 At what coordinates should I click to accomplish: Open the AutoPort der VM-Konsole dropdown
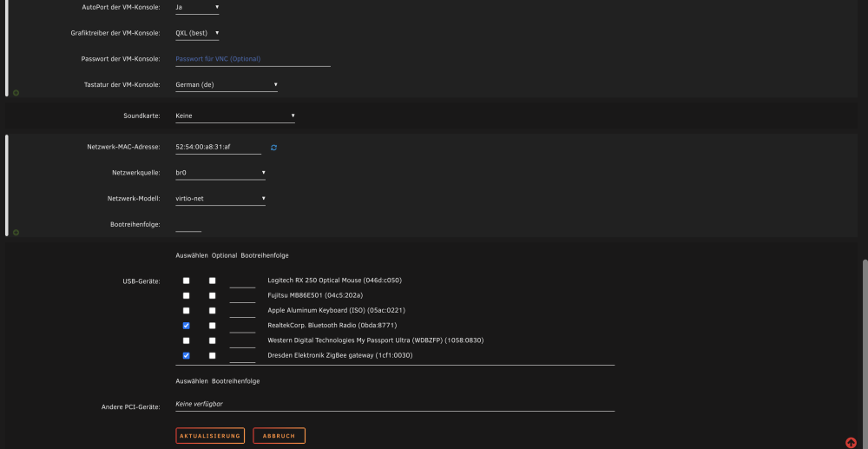[x=197, y=7]
